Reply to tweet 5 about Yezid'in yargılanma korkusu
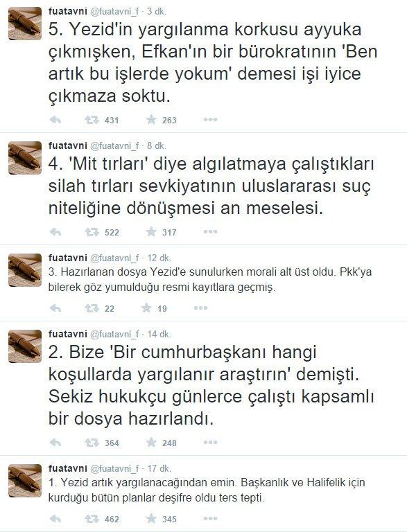The width and height of the screenshot is (407, 532). tap(55, 120)
